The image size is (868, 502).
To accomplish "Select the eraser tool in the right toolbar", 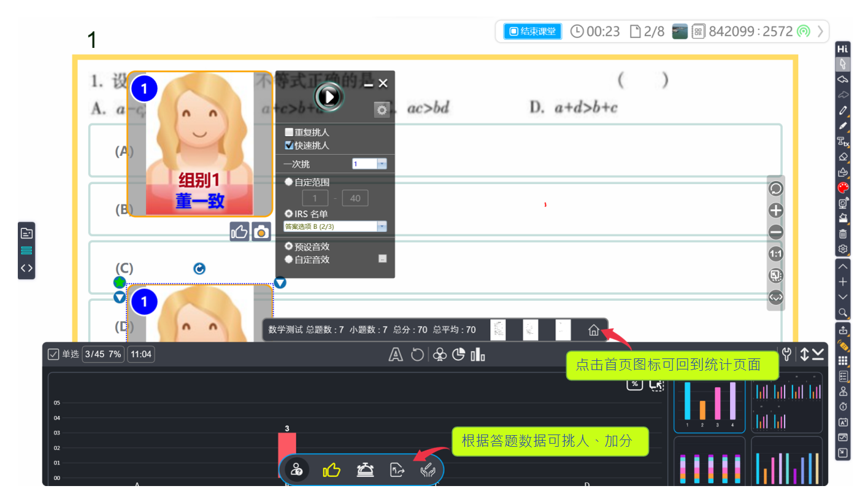I will coord(843,156).
